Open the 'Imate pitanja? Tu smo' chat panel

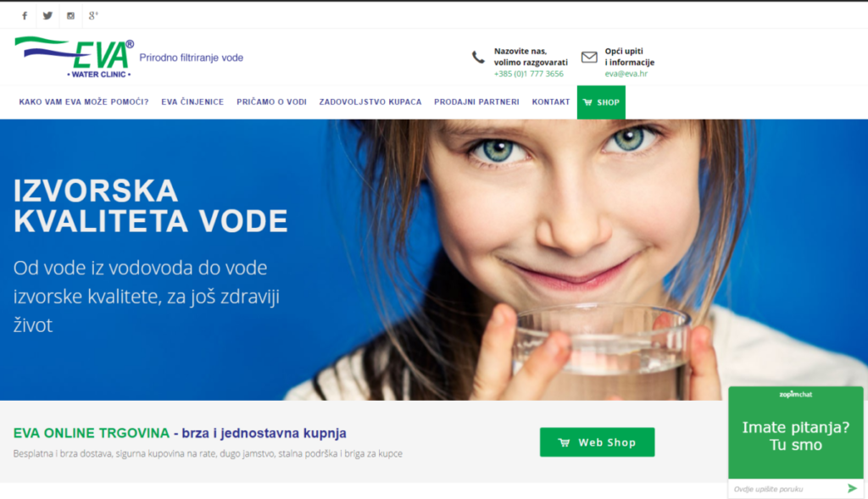click(795, 435)
